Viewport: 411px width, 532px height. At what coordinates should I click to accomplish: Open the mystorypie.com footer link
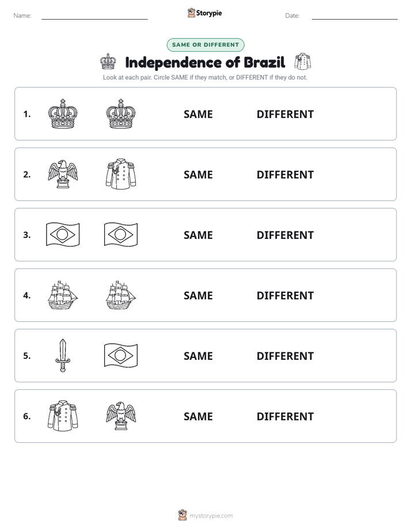(x=211, y=516)
